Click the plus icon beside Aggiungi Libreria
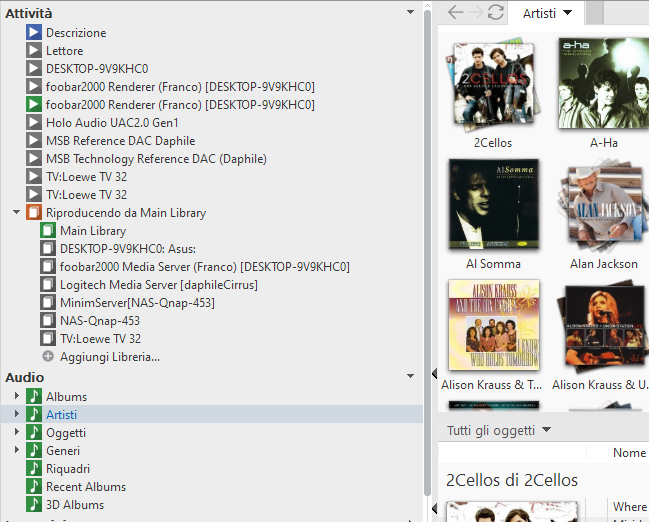 coord(48,356)
